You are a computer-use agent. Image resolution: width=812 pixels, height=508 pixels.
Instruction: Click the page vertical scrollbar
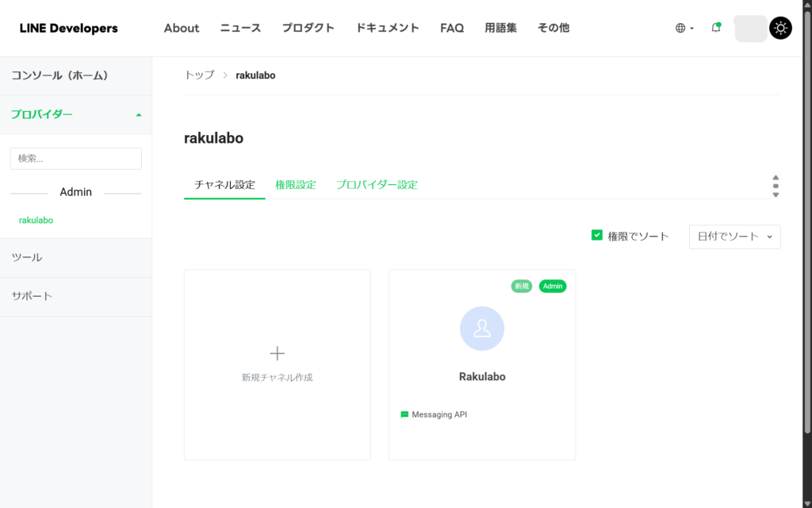(x=807, y=214)
